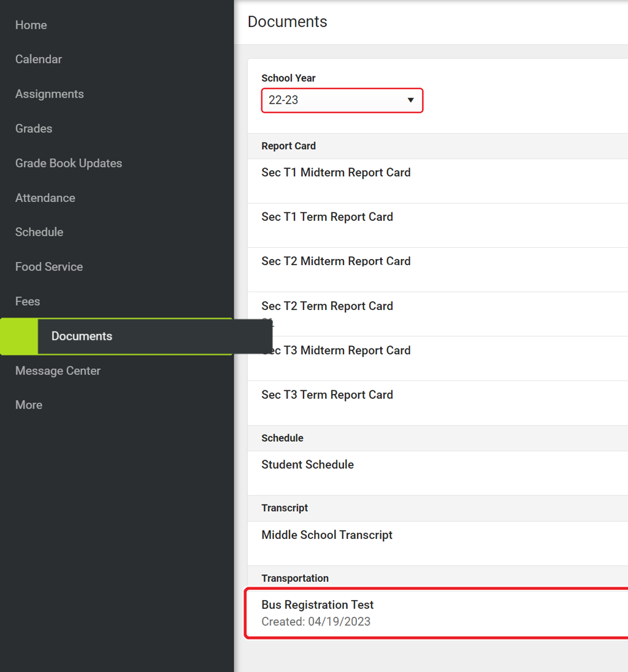The width and height of the screenshot is (628, 672).
Task: Open Grades from the sidebar
Action: coord(34,129)
